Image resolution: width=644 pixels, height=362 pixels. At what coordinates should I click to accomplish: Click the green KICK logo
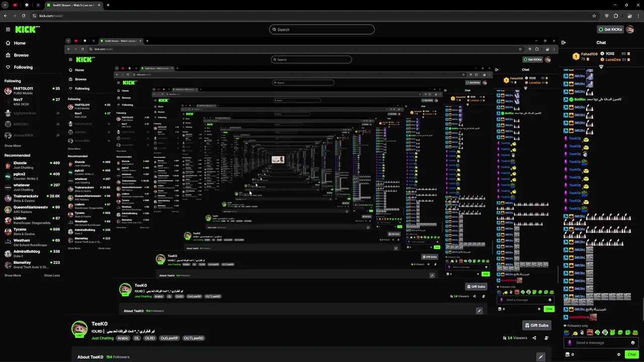click(25, 29)
